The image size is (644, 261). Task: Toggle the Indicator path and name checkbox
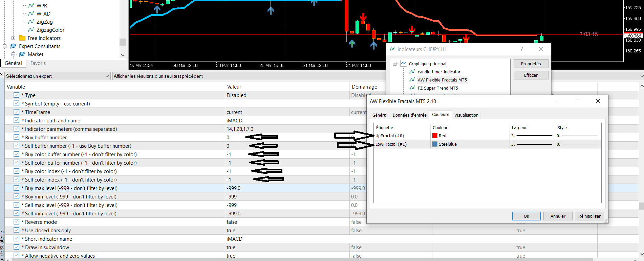coord(16,120)
